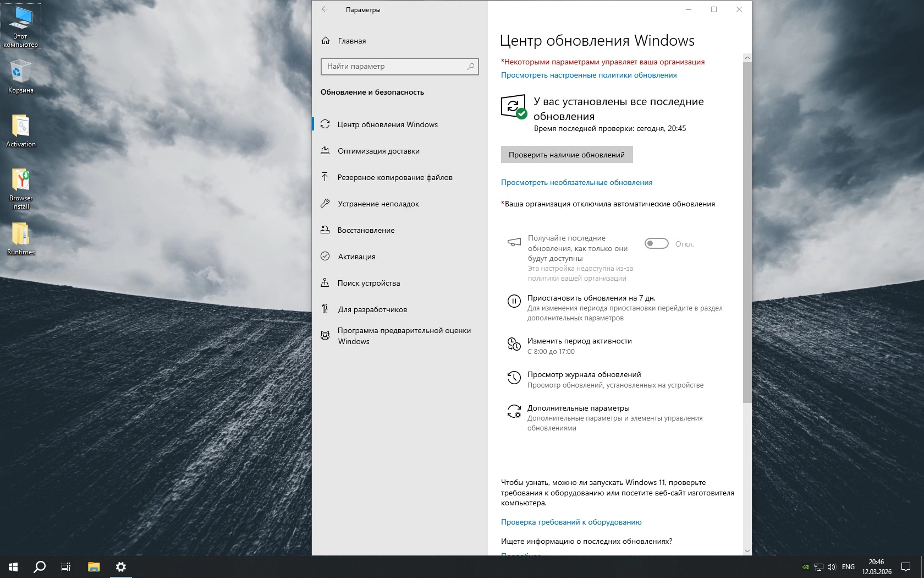Click the clock icon for Изменить период активности

point(514,344)
